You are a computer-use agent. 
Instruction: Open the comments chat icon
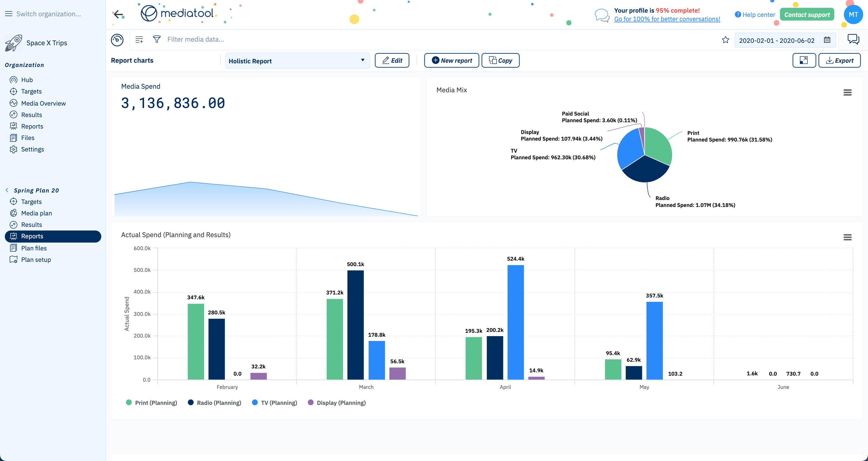853,40
